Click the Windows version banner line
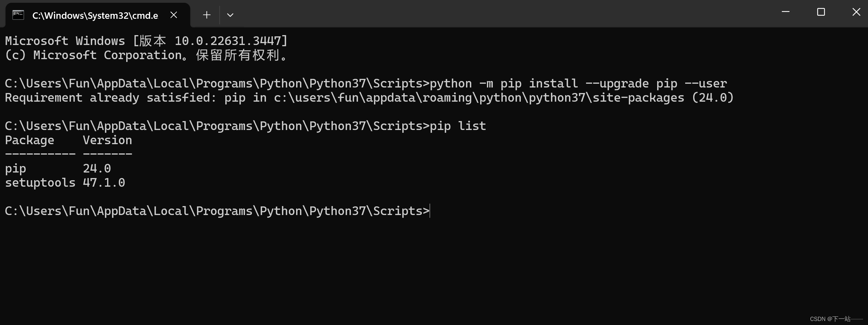 [145, 40]
